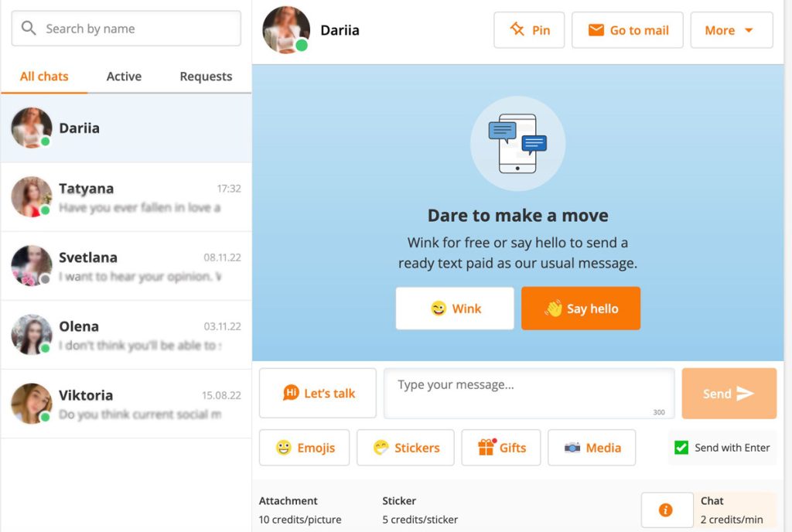Open the Media camera option
Viewport: 792px width, 532px height.
point(592,448)
